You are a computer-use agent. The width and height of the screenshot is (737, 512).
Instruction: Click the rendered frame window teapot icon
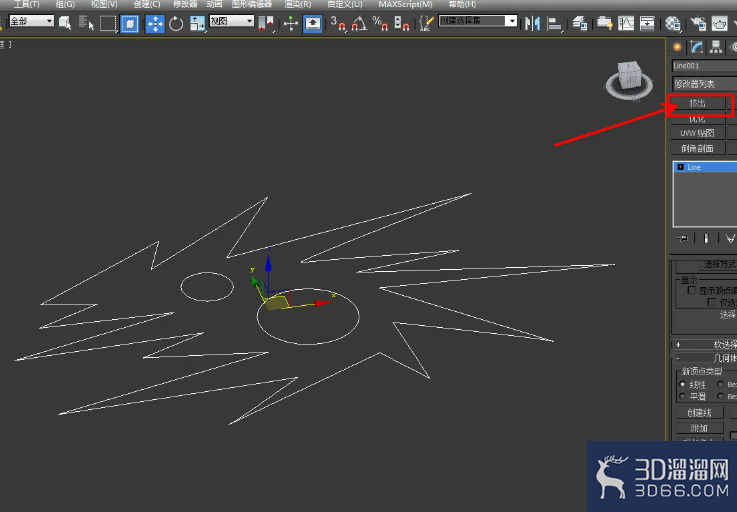pos(720,24)
